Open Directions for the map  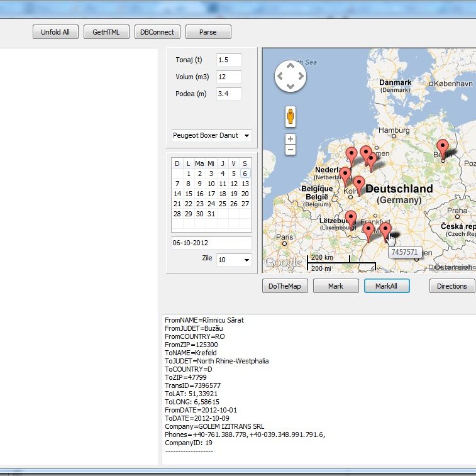(x=451, y=286)
